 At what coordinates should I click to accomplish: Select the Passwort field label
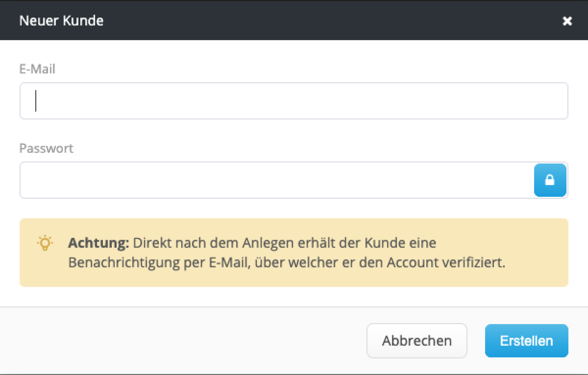[46, 148]
